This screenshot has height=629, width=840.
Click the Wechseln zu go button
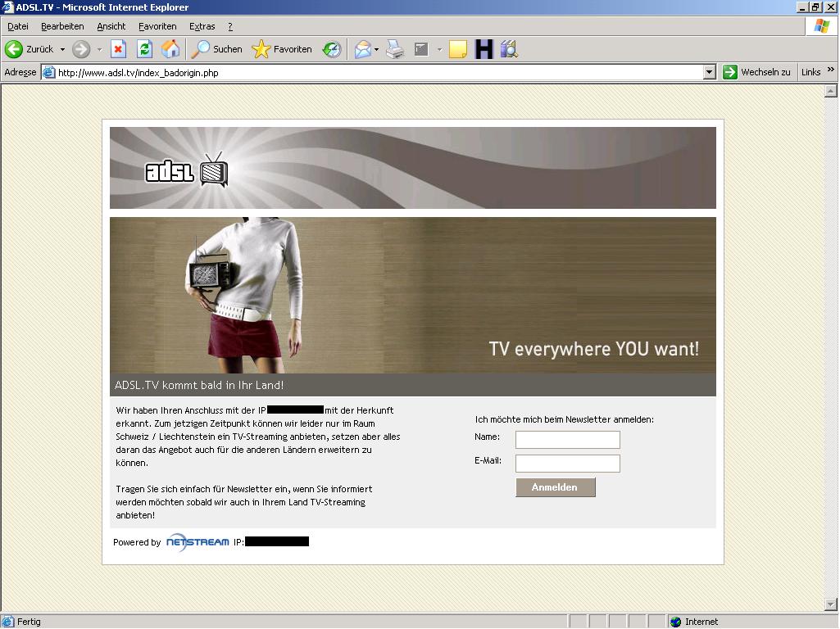[756, 72]
